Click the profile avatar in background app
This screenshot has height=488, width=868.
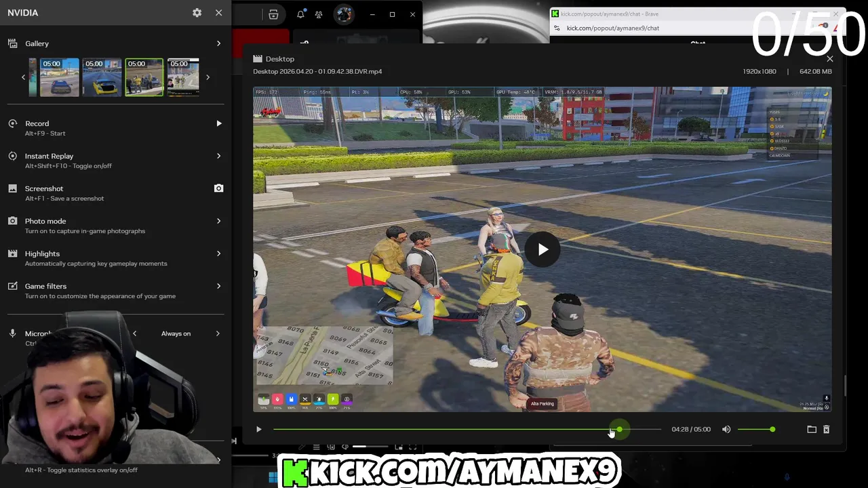(344, 14)
